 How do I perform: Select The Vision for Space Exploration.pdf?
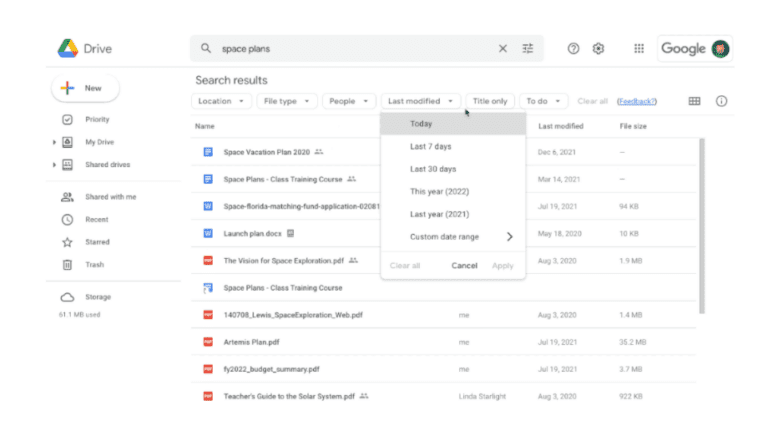(x=284, y=261)
